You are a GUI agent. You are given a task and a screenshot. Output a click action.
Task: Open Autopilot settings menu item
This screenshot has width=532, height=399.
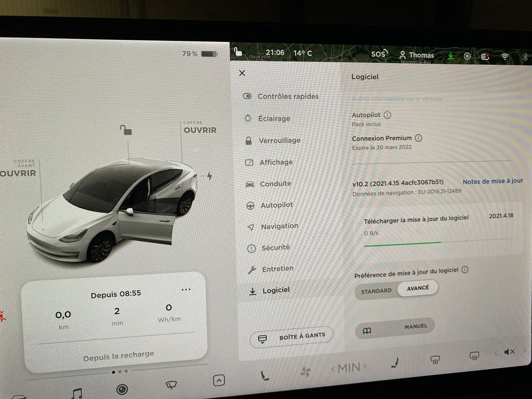point(269,205)
